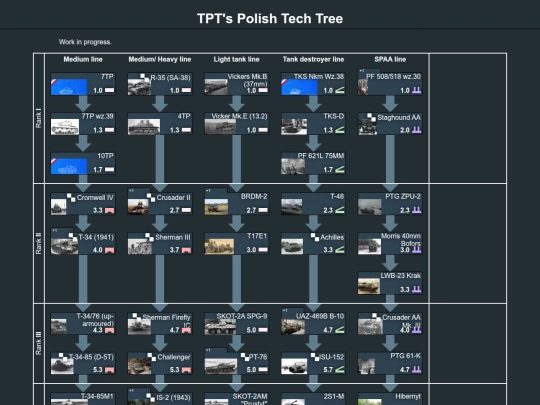Image resolution: width=540 pixels, height=405 pixels.
Task: Click the PT-76 vehicle photo
Action: pyautogui.click(x=221, y=366)
